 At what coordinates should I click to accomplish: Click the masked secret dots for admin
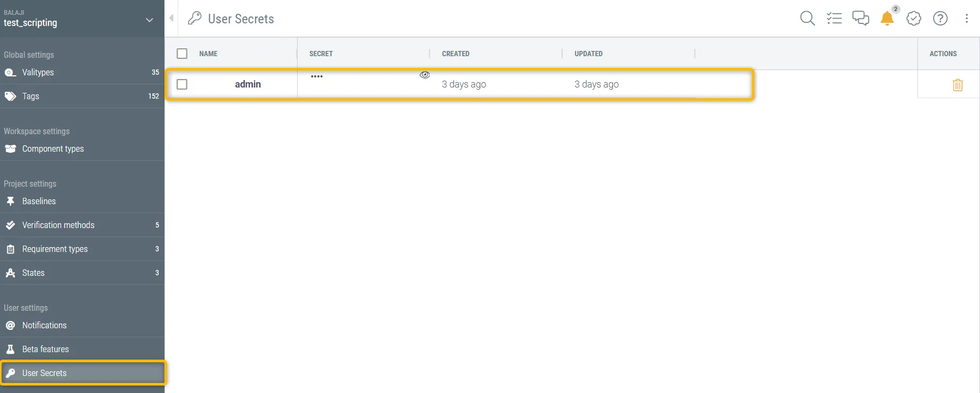coord(317,76)
